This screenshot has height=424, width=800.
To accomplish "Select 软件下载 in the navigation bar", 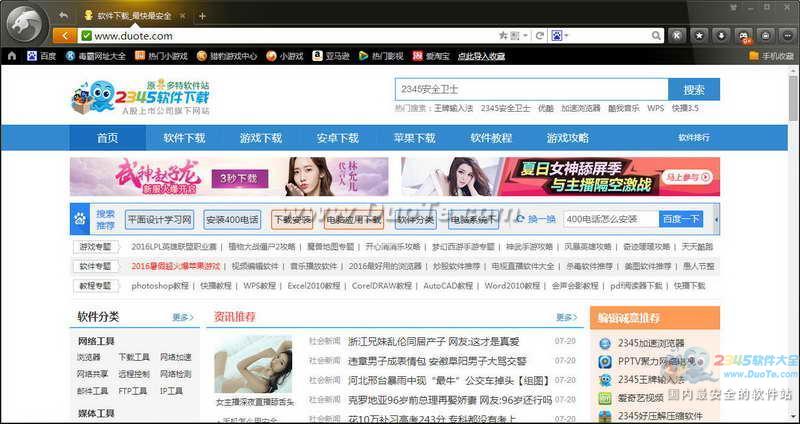I will pos(184,138).
